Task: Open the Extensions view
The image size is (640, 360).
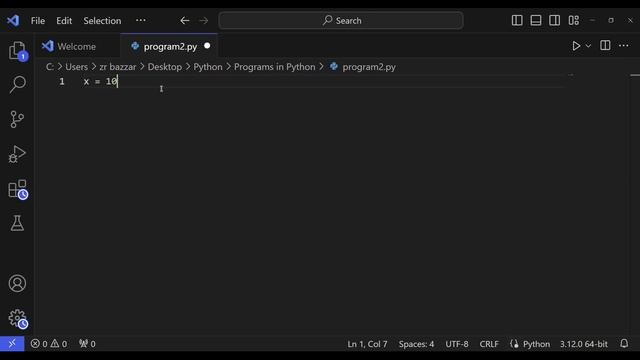Action: point(18,189)
